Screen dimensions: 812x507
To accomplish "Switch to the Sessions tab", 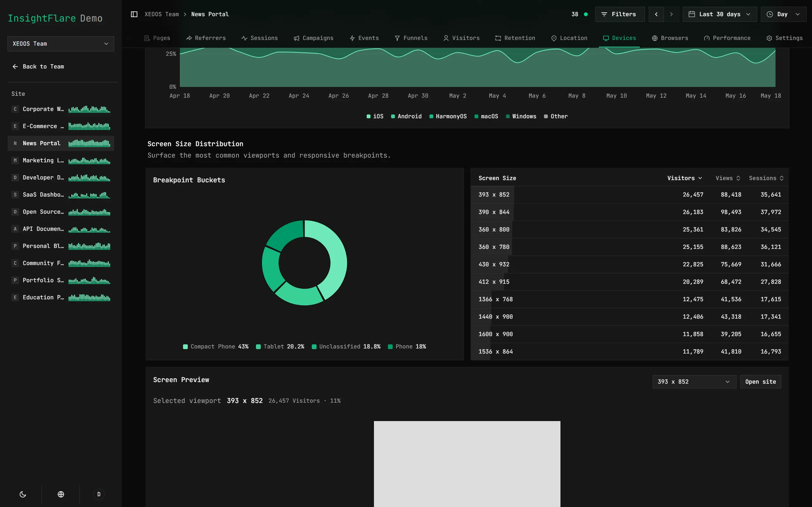I will (259, 38).
